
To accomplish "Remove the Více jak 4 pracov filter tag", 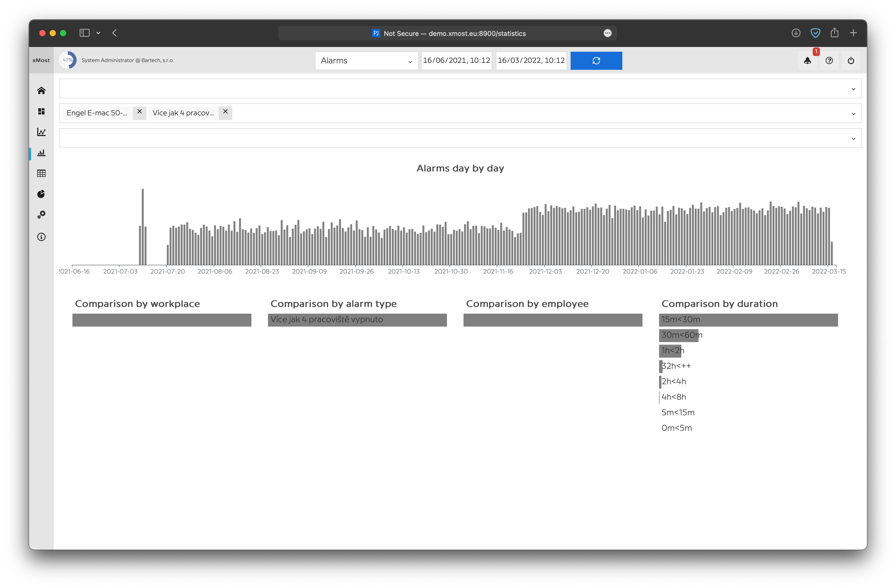I will coord(225,112).
